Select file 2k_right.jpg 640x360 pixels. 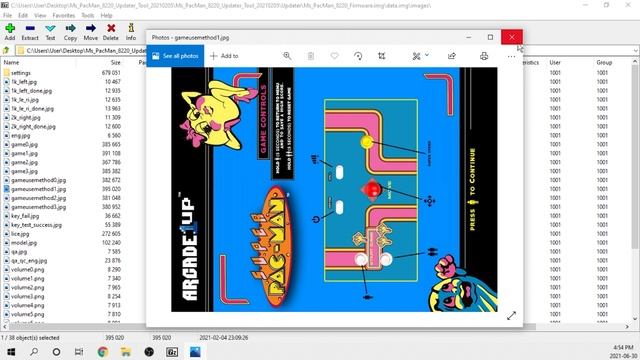click(x=26, y=118)
